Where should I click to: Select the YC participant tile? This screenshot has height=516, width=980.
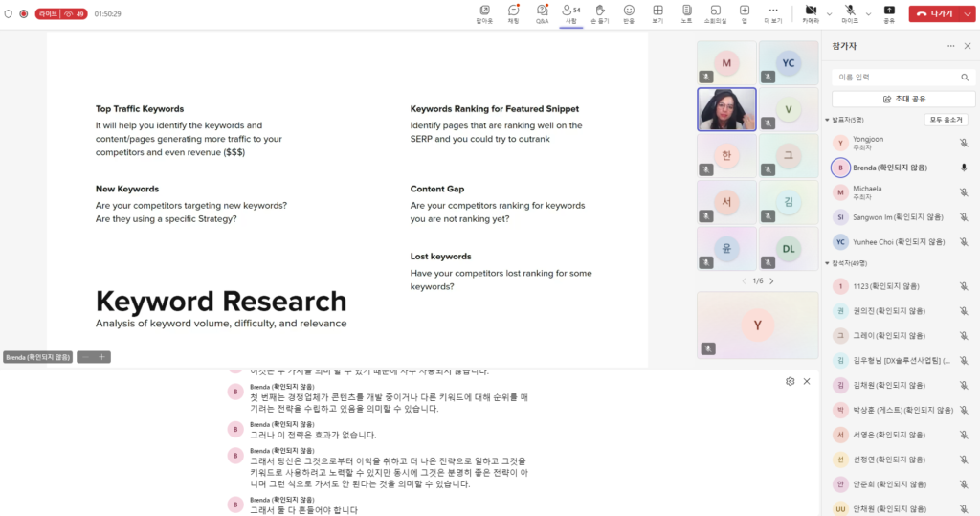(789, 62)
